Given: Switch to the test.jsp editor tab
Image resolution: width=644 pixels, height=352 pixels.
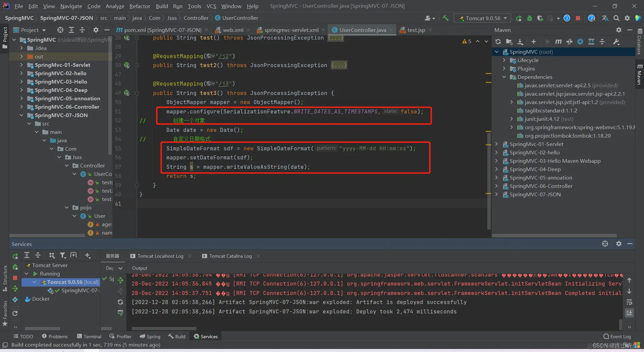Looking at the screenshot, I should pyautogui.click(x=416, y=30).
